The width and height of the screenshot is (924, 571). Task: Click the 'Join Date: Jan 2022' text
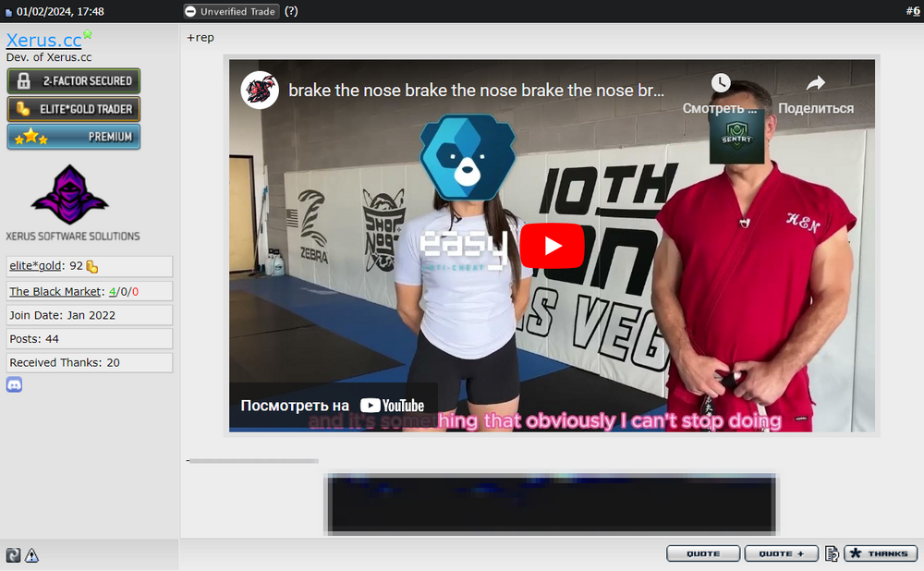coord(63,315)
